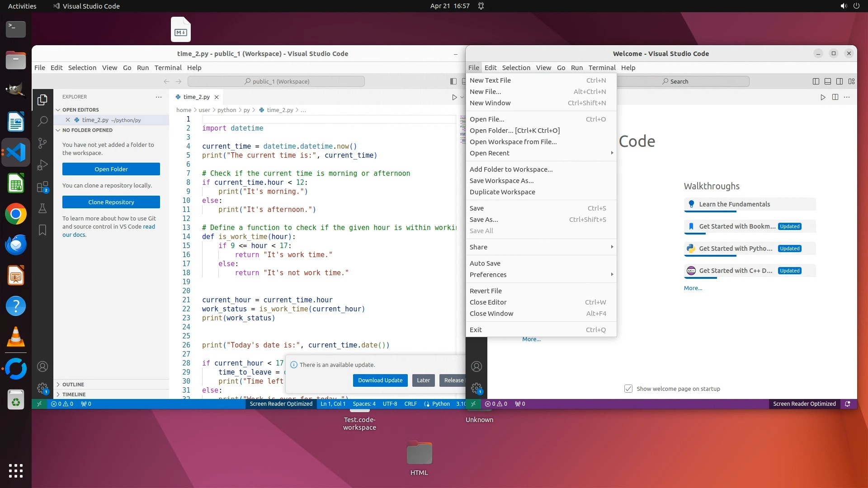Toggle Show welcome page on startup checkbox
The image size is (868, 488).
coord(628,389)
